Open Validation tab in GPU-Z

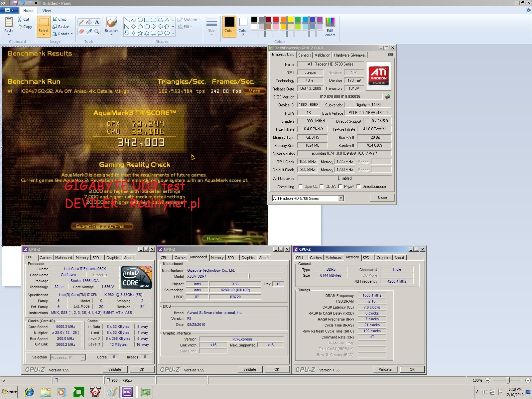click(x=323, y=55)
